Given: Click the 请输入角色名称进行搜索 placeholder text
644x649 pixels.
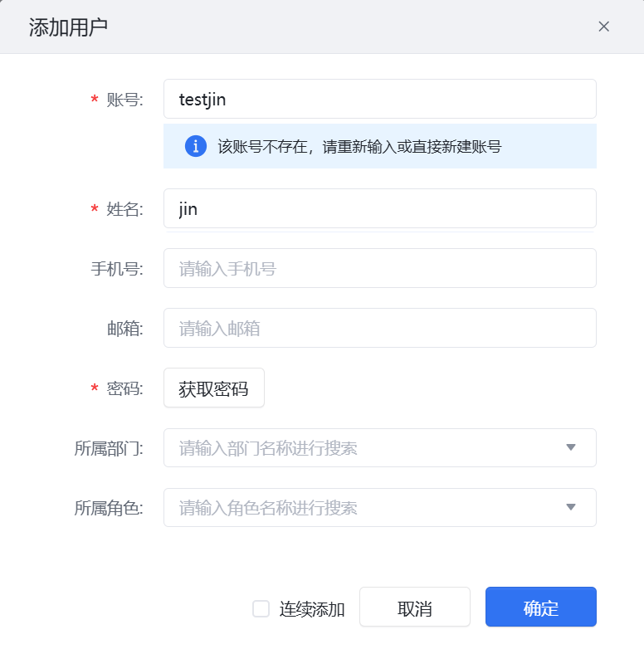Looking at the screenshot, I should click(x=268, y=508).
